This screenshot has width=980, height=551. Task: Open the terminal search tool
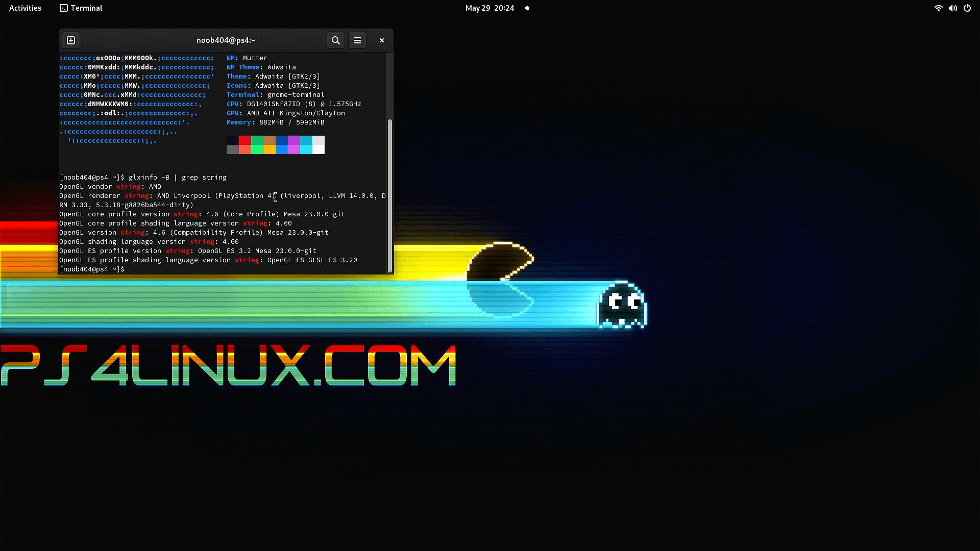pyautogui.click(x=335, y=40)
